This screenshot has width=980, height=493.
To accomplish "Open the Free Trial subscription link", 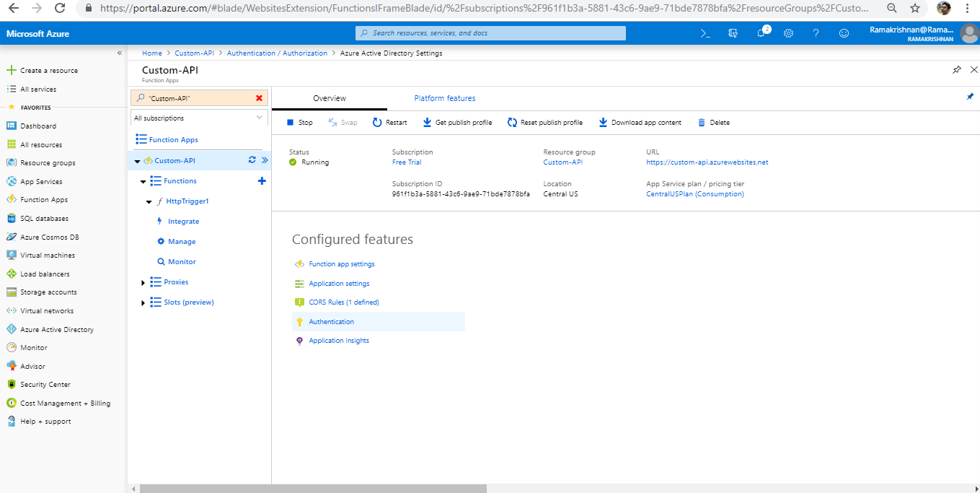I will point(407,162).
